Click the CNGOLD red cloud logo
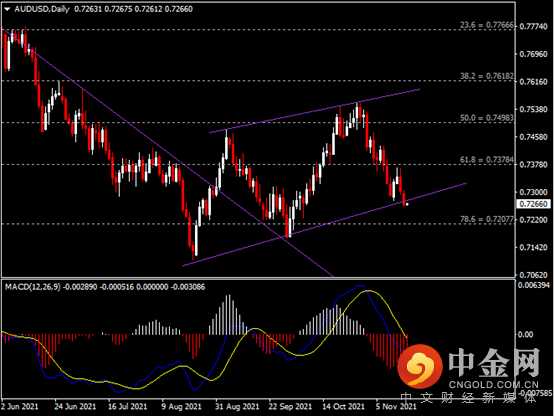Image resolution: width=554 pixels, height=416 pixels. coord(420,365)
